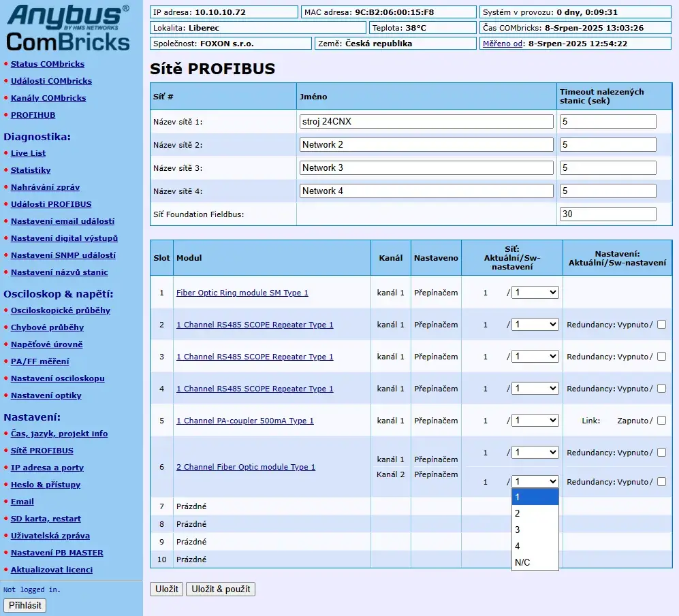This screenshot has width=679, height=616.
Task: Enable Redundancy checkbox for slot 2
Action: pos(661,324)
